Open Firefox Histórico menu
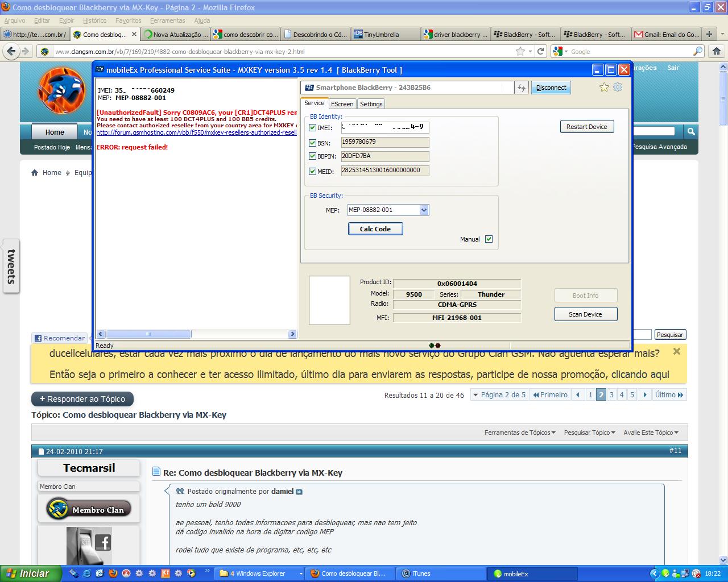The image size is (728, 582). click(x=94, y=20)
